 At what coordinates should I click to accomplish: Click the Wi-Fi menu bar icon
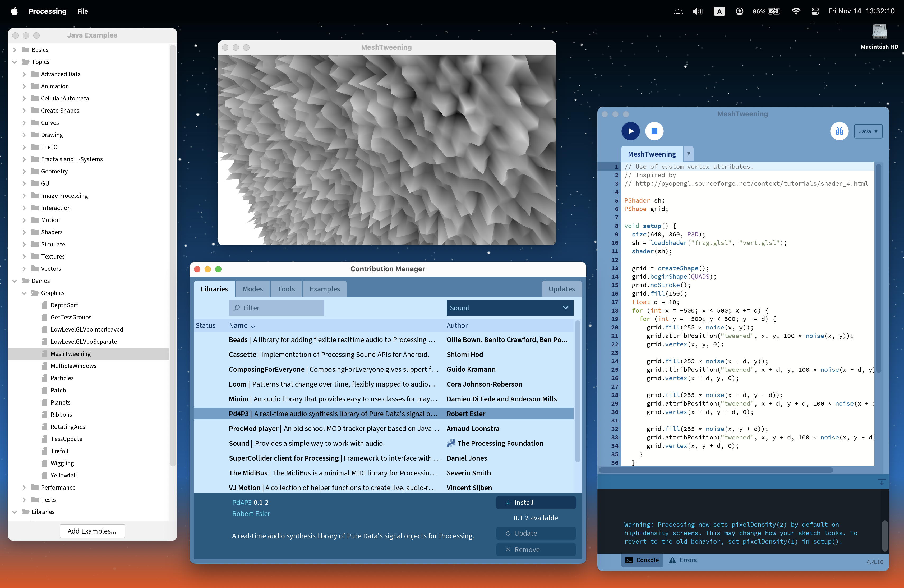coord(796,11)
